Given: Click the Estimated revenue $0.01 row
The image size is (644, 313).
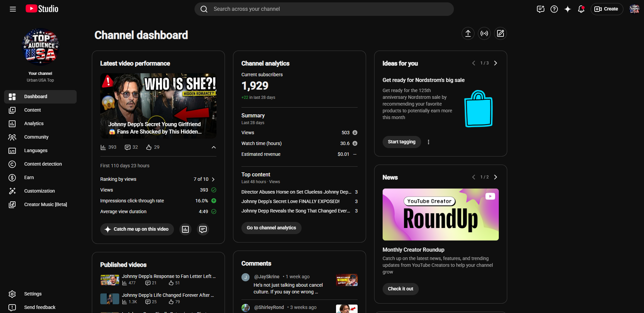Looking at the screenshot, I should pyautogui.click(x=300, y=154).
